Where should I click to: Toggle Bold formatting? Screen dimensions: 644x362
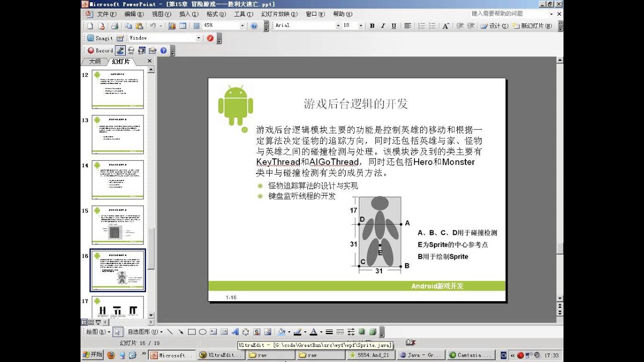[372, 26]
